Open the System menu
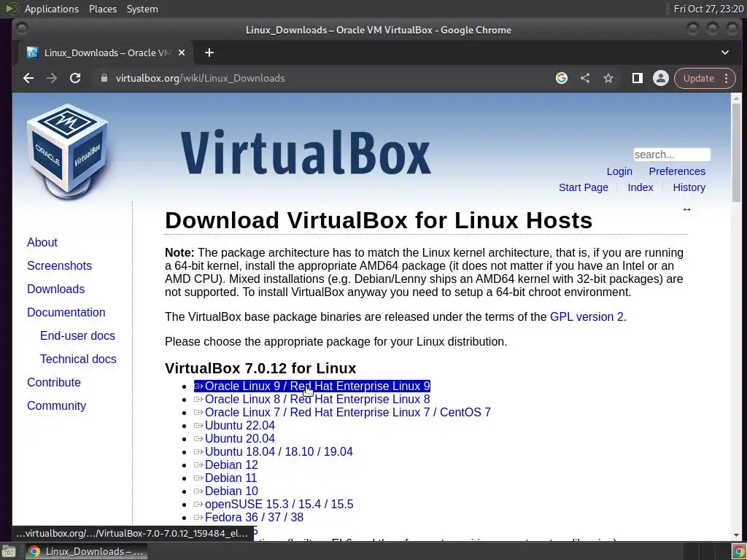 point(142,9)
